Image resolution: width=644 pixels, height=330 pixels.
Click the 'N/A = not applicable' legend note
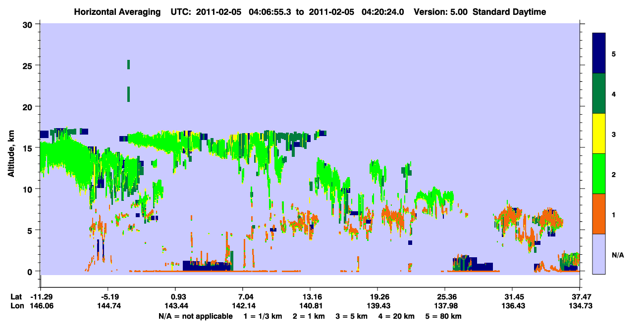click(195, 316)
